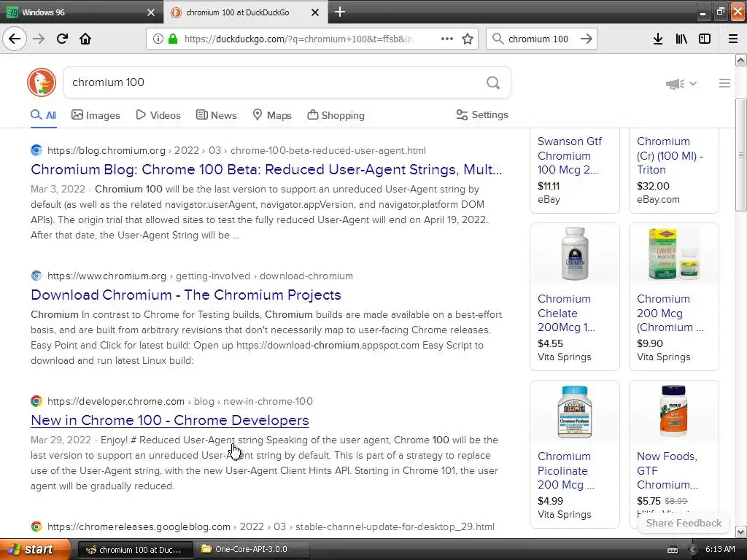Screen dimensions: 747x560
Task: Click www.chromium.org download-chromium URL
Action: pos(200,276)
